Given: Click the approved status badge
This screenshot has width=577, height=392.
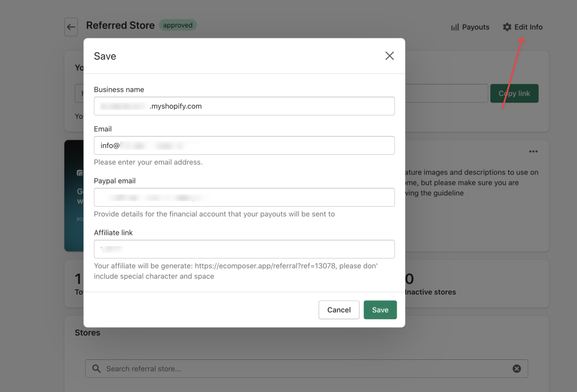Looking at the screenshot, I should pyautogui.click(x=177, y=25).
